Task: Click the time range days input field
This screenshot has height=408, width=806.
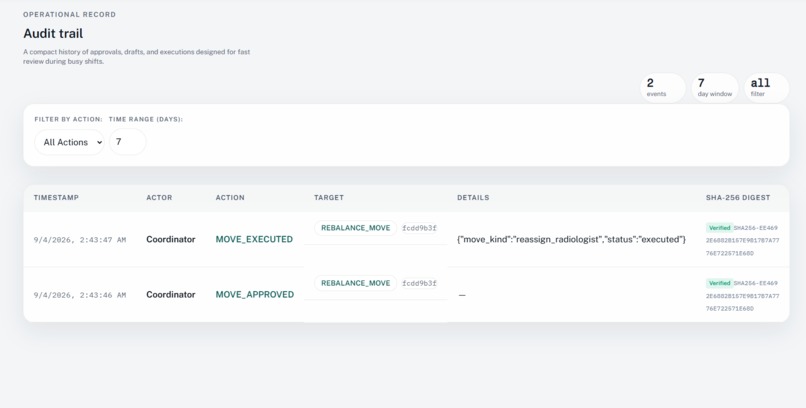Action: pos(127,142)
